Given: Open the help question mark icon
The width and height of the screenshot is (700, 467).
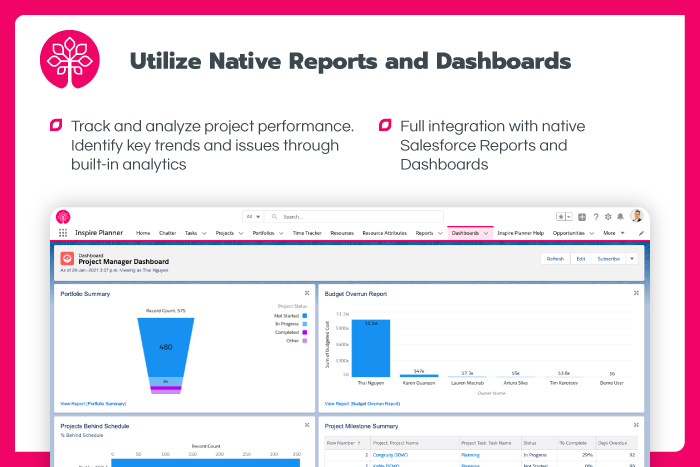Looking at the screenshot, I should point(596,217).
